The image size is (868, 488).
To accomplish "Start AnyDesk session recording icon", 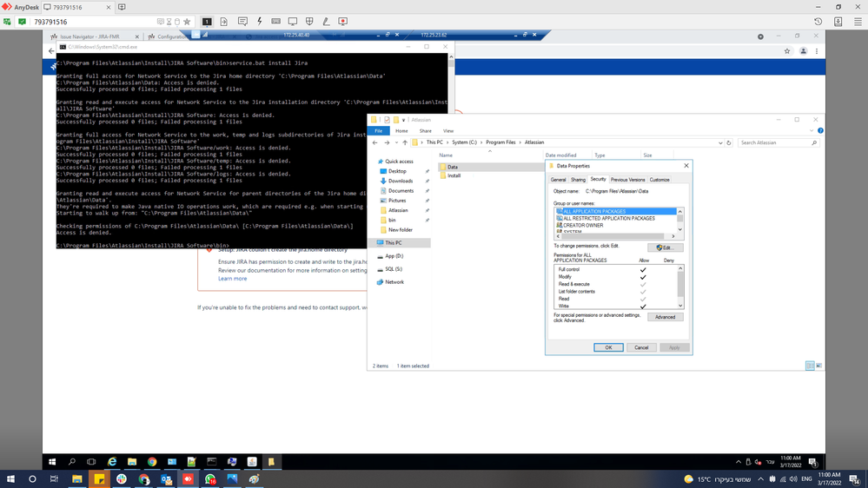I will [x=342, y=22].
